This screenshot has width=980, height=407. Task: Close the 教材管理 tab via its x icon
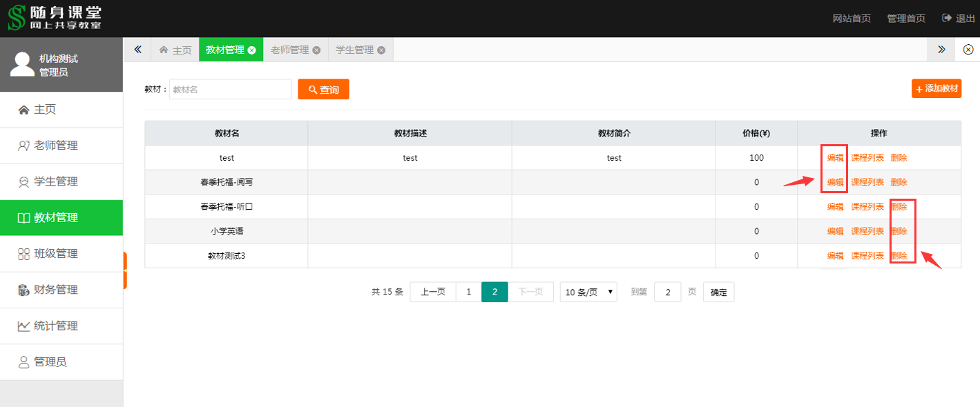252,50
